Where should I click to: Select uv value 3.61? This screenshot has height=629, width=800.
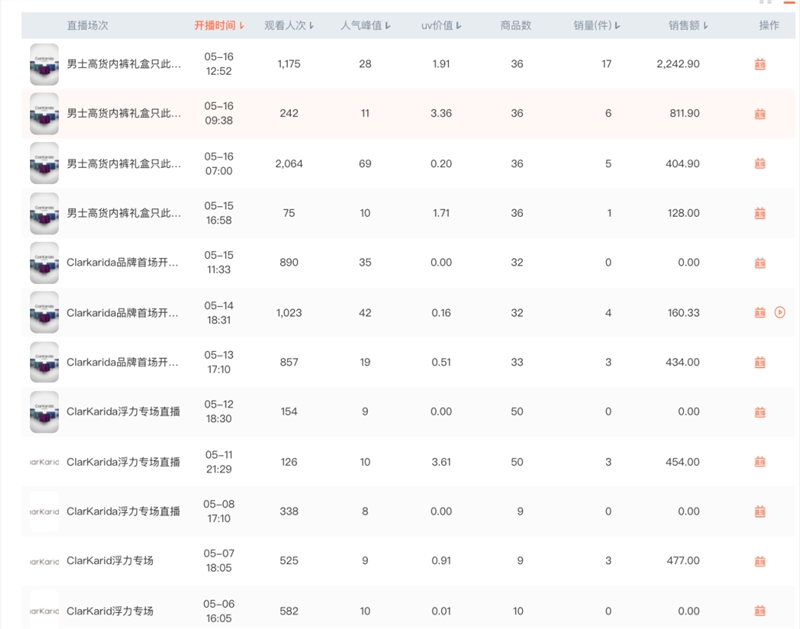click(x=441, y=462)
